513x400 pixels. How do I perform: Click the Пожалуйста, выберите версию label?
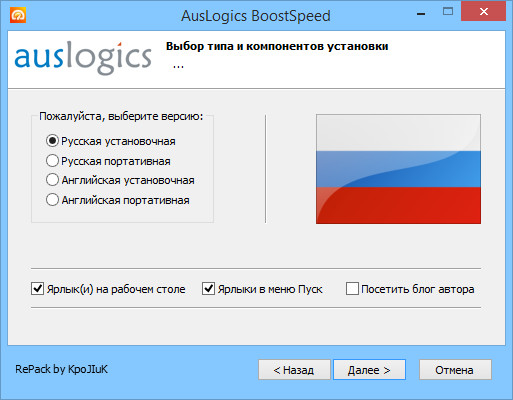point(121,116)
